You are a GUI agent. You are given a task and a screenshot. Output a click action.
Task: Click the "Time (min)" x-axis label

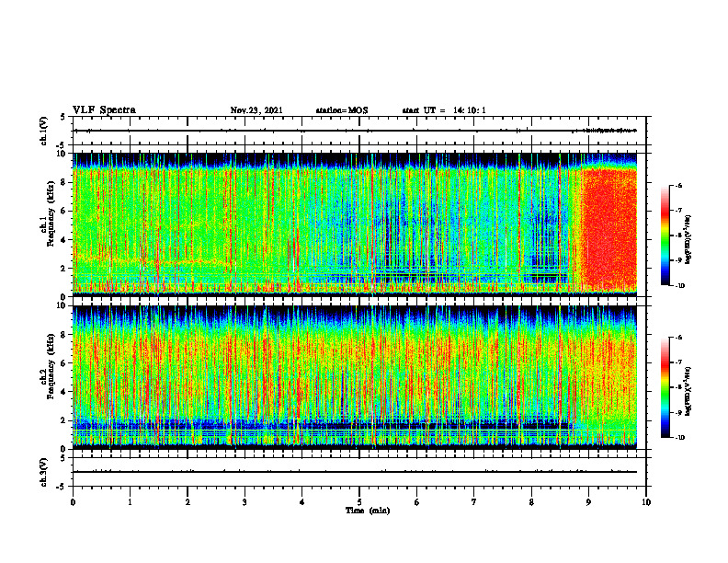(368, 511)
